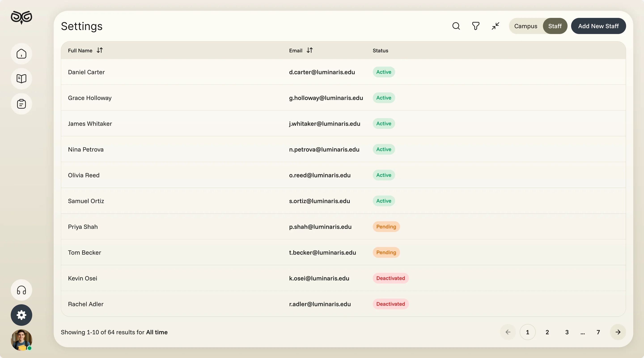Jump to page 7
This screenshot has height=358, width=644.
tap(598, 332)
